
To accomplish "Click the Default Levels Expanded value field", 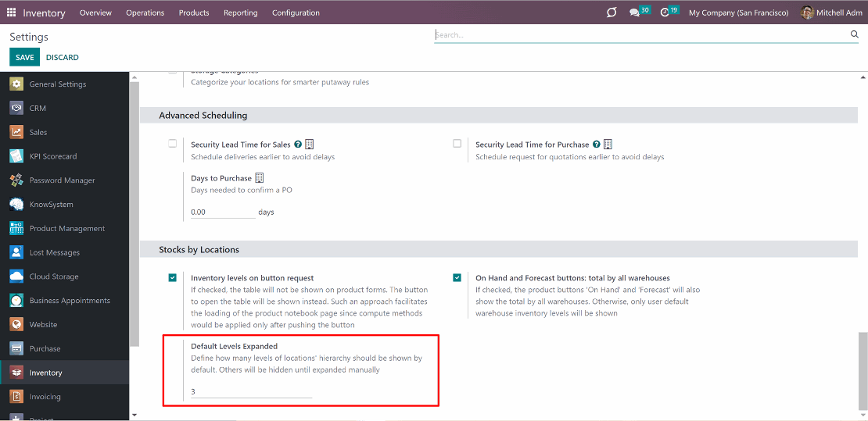I will click(x=251, y=391).
